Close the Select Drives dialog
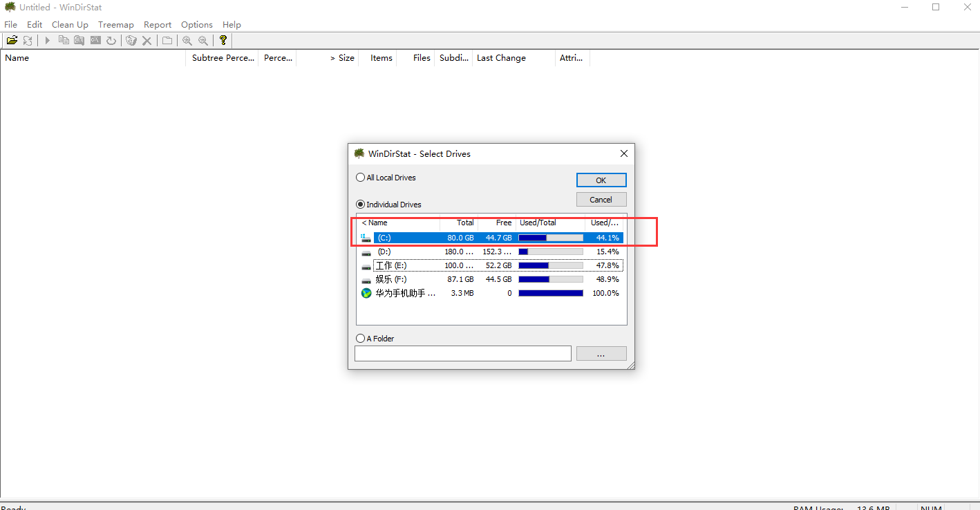The image size is (980, 510). point(623,153)
